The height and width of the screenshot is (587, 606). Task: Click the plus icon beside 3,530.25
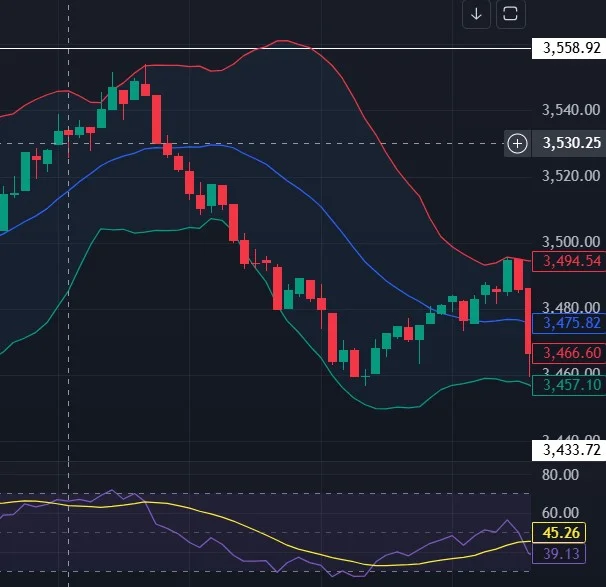[517, 143]
